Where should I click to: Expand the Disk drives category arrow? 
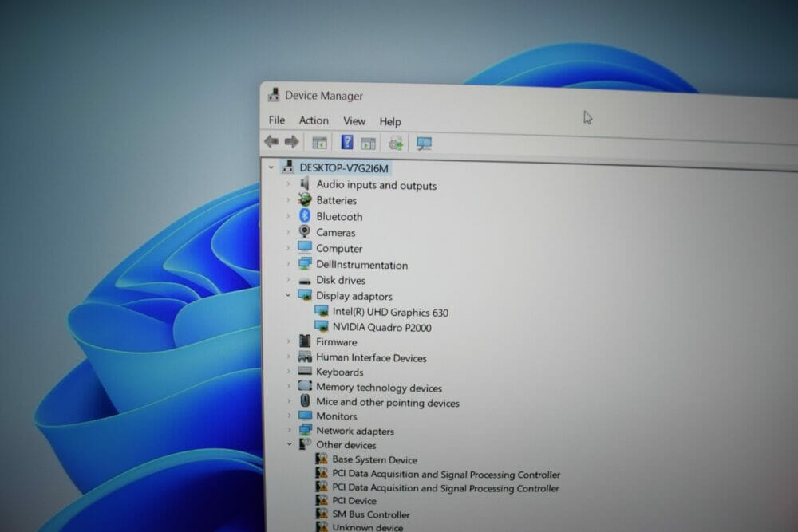[288, 280]
